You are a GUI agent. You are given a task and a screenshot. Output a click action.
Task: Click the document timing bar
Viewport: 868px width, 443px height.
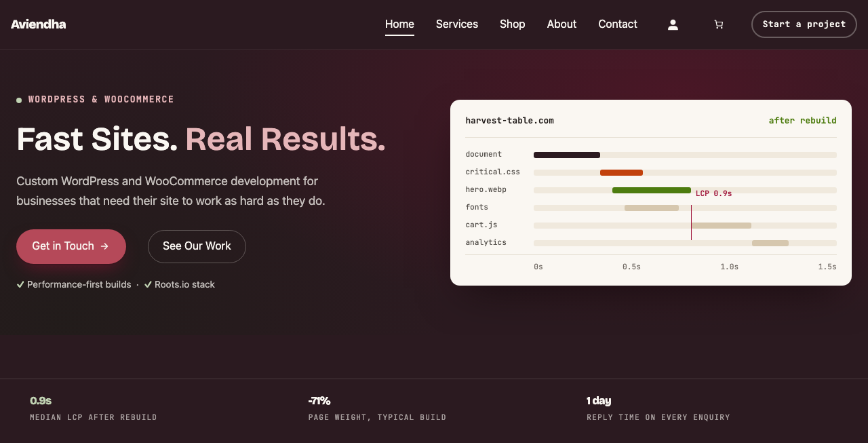tap(567, 155)
